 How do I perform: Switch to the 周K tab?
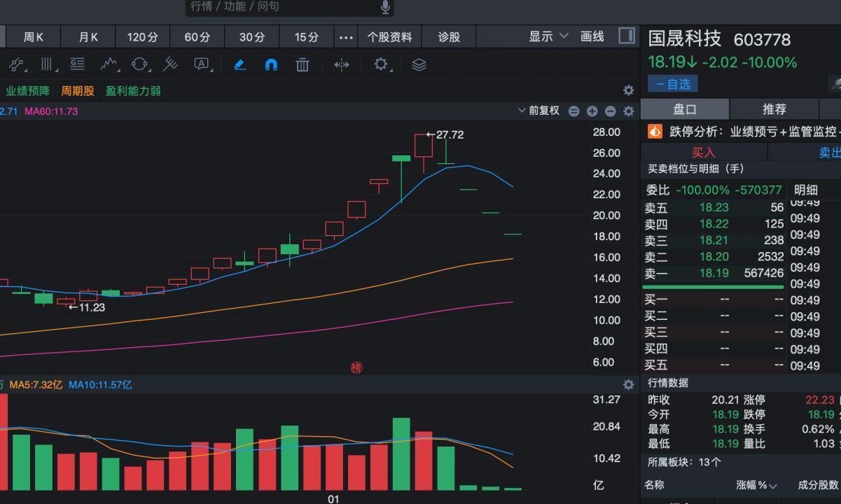[34, 37]
